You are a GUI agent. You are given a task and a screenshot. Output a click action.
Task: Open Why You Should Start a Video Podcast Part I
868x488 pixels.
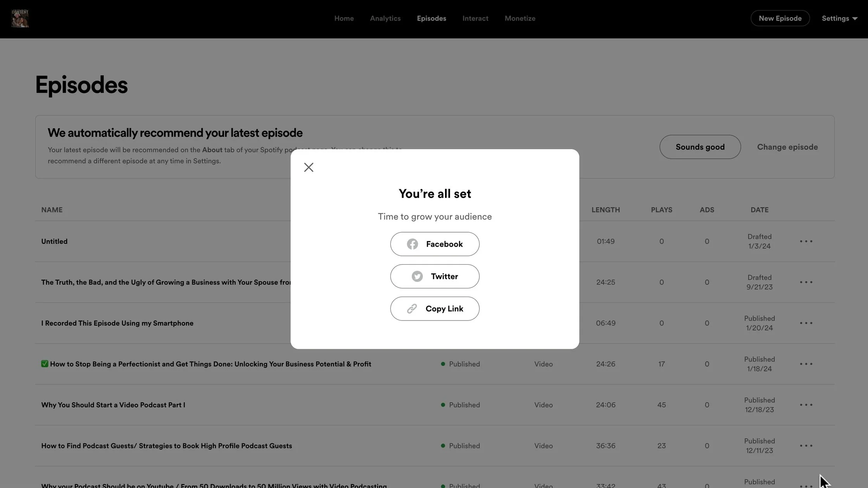113,405
